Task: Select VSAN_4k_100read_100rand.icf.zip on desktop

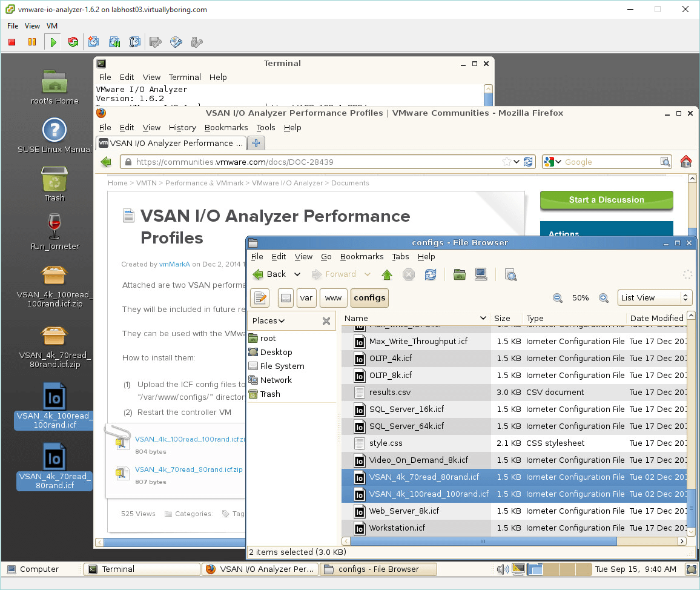Action: tap(54, 287)
